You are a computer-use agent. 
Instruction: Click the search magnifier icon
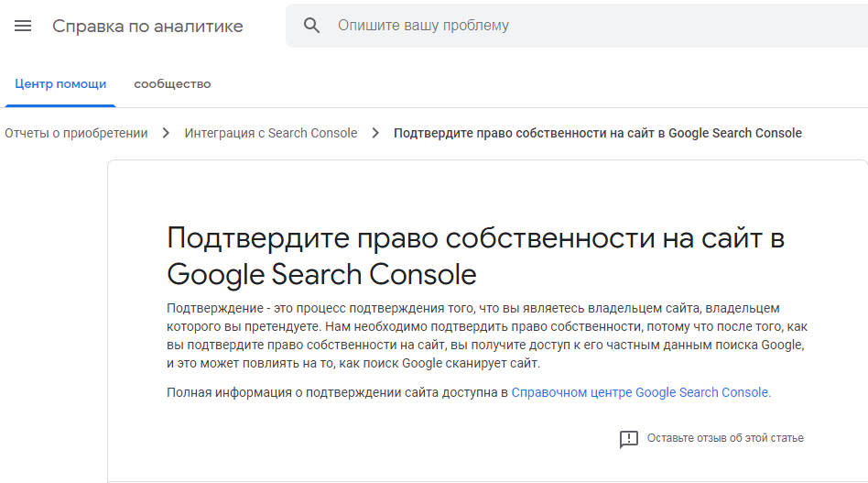[311, 26]
